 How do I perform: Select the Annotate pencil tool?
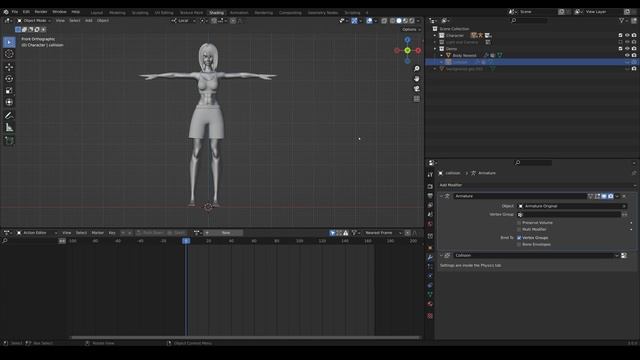[9, 116]
